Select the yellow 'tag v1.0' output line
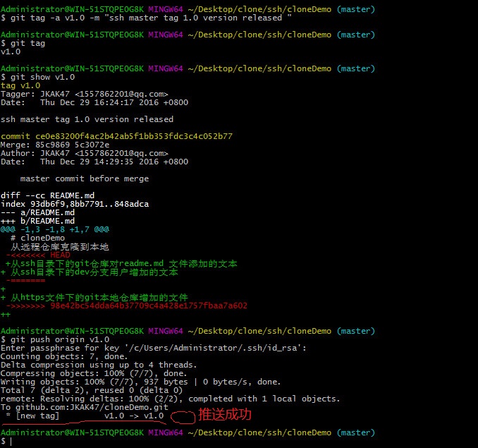This screenshot has width=478, height=448. point(20,85)
